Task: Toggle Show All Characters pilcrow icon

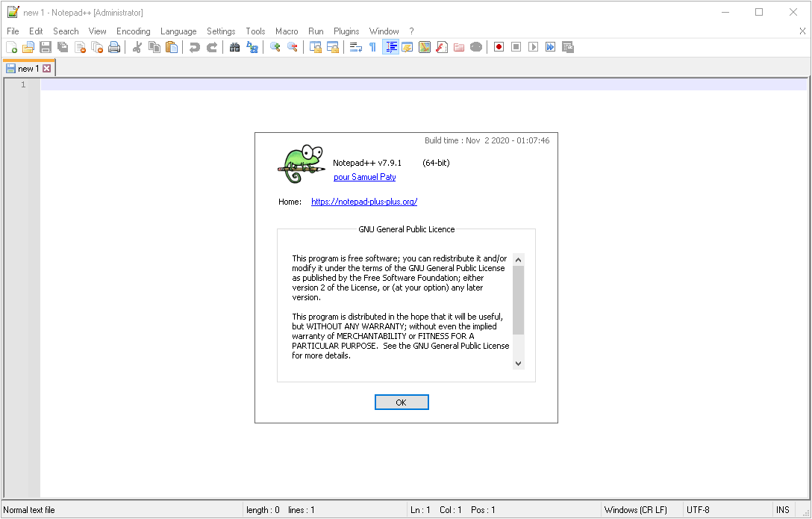Action: 373,47
